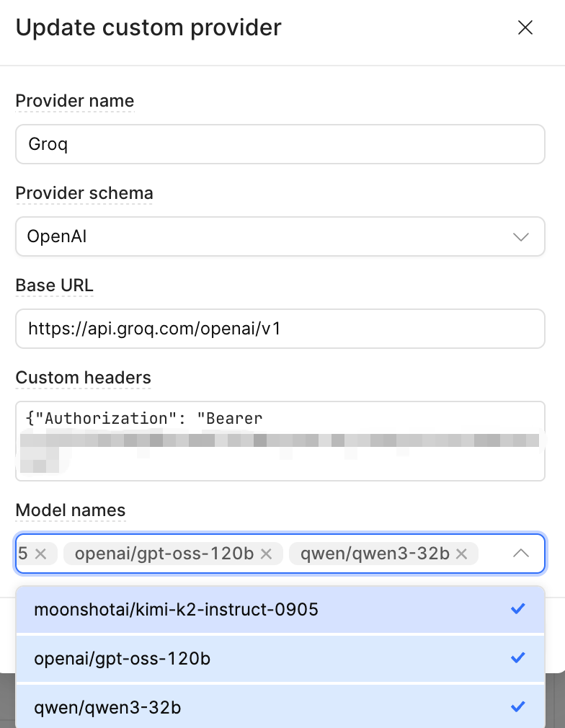Click empty space in Model names box
565x728 pixels.
coord(493,554)
